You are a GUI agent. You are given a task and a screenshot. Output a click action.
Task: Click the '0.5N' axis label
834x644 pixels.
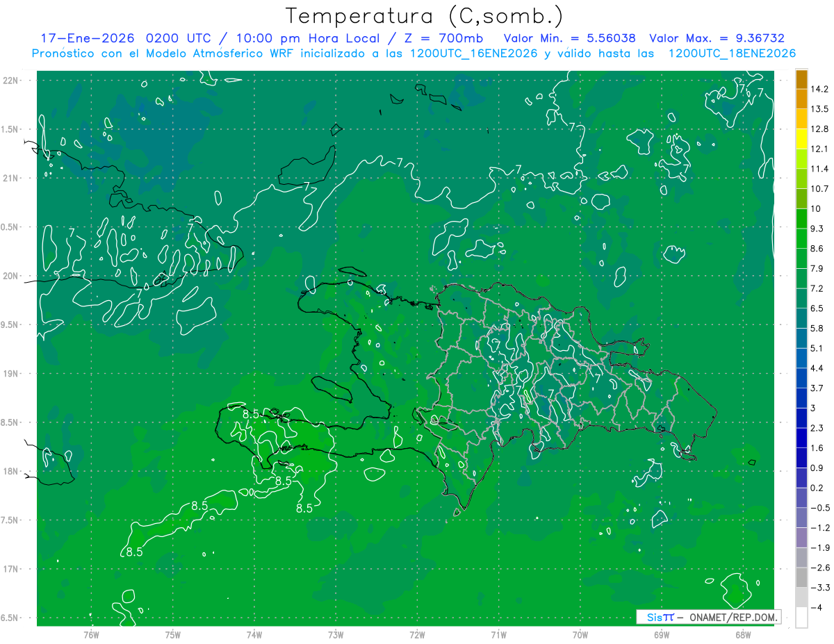click(x=10, y=227)
